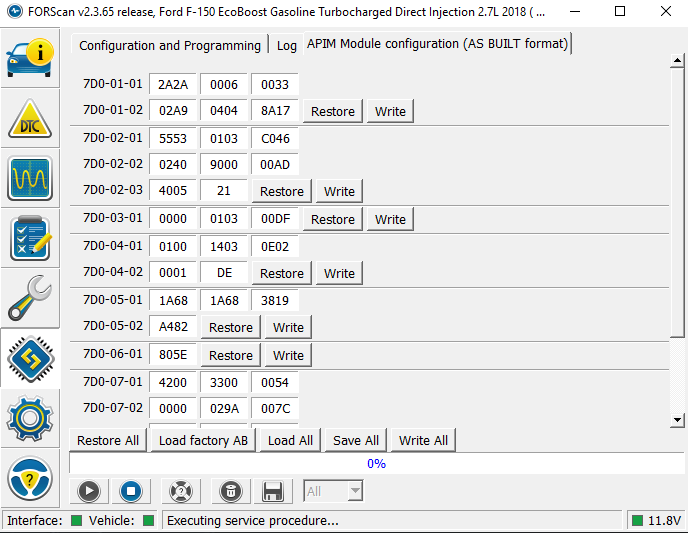Viewport: 688px width, 533px height.
Task: Click the 5553 field in 7D0-02-01
Action: tap(173, 138)
